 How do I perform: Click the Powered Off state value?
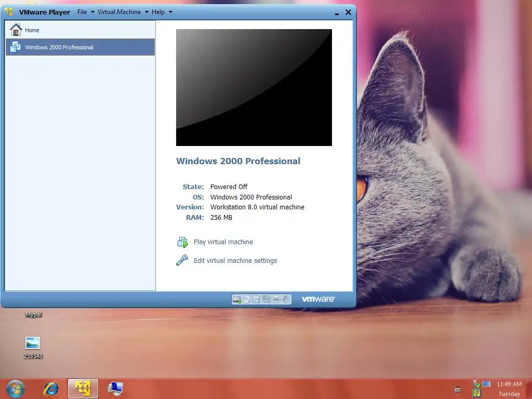point(229,187)
